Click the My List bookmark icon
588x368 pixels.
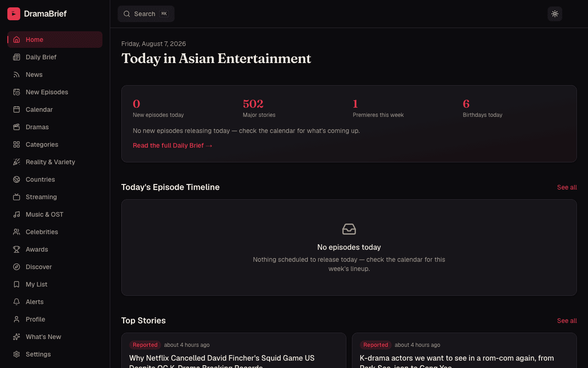[x=17, y=284]
